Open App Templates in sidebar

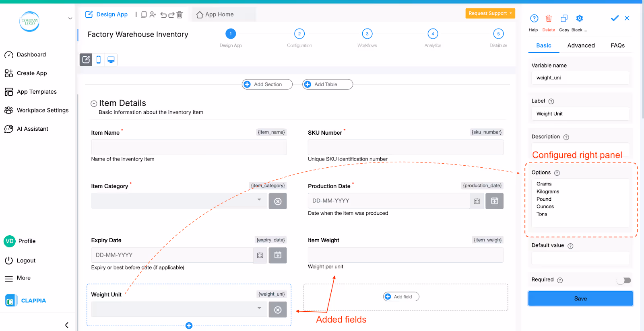tap(31, 92)
